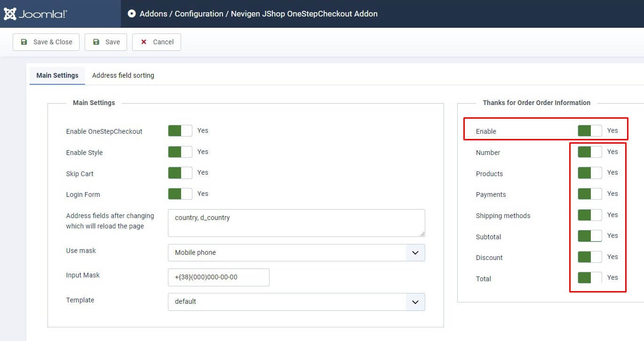Toggle Enable Style switch
Image resolution: width=644 pixels, height=341 pixels.
180,152
